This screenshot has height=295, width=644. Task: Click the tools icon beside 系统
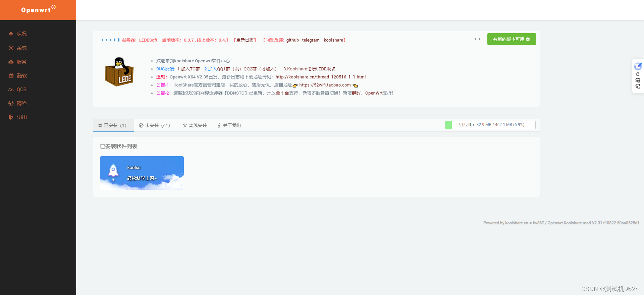[x=11, y=48]
